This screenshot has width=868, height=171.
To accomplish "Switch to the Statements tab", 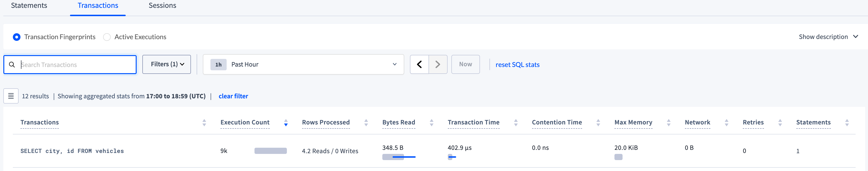I will pos(29,6).
